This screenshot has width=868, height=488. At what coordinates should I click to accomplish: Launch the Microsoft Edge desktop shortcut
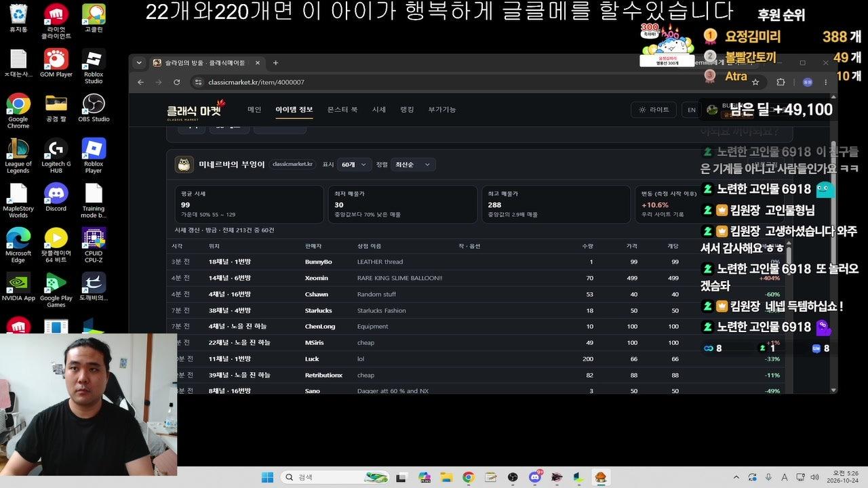pos(18,245)
